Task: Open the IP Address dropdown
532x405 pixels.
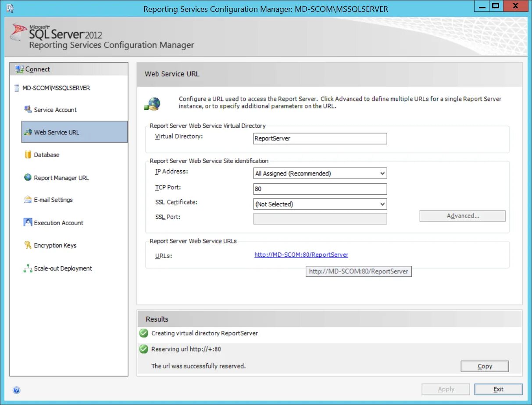Action: (382, 173)
